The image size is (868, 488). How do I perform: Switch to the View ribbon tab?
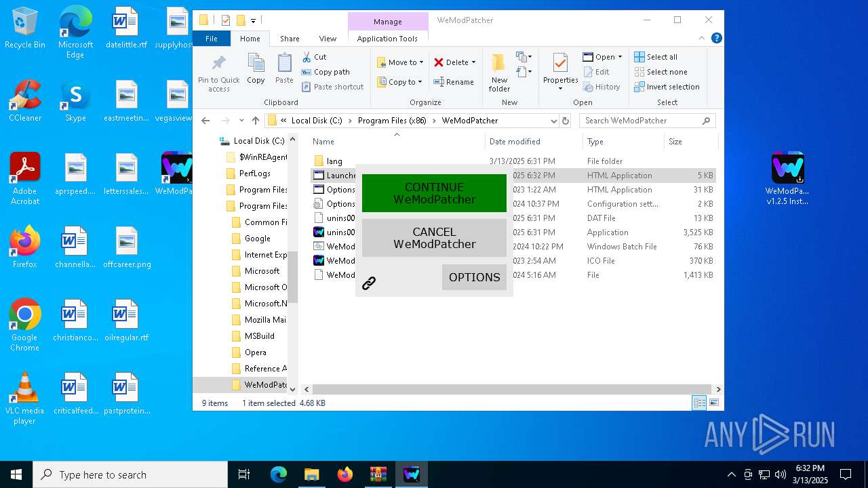click(328, 39)
